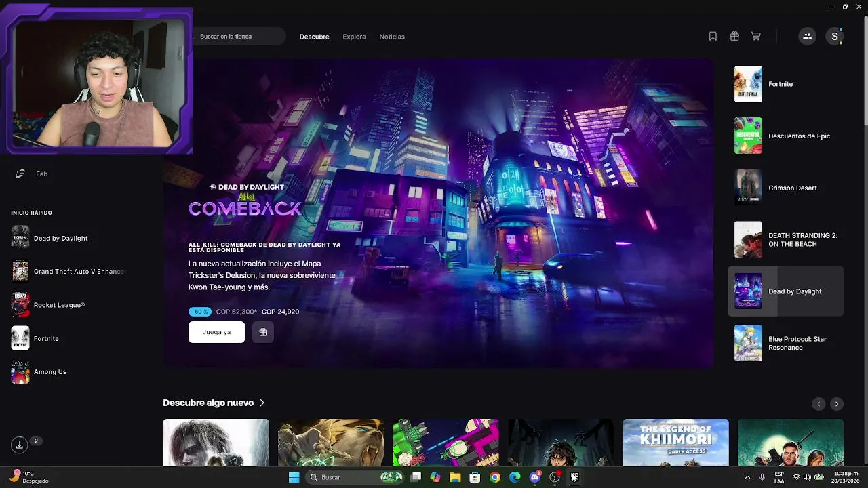
Task: Select Epic Games Launcher taskbar icon
Action: click(x=574, y=477)
